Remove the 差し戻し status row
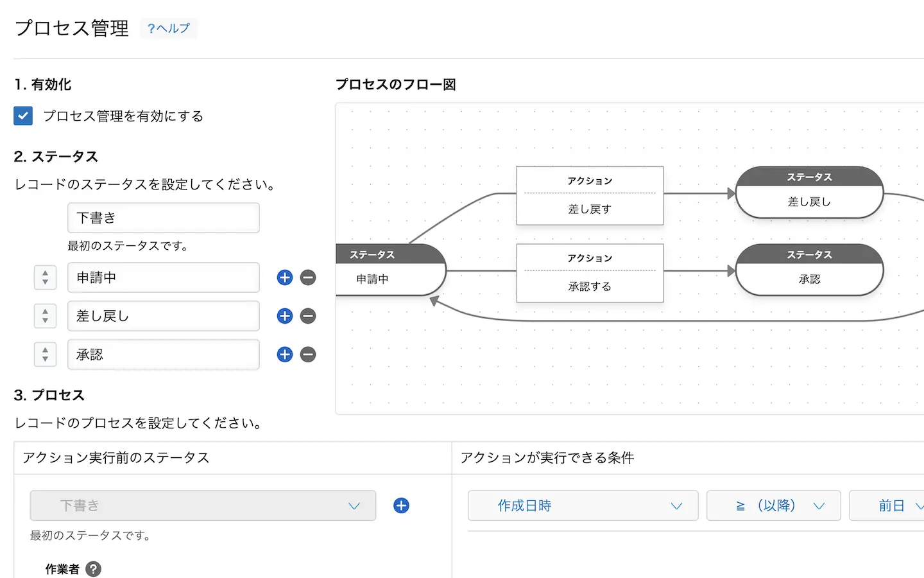 pyautogui.click(x=308, y=316)
